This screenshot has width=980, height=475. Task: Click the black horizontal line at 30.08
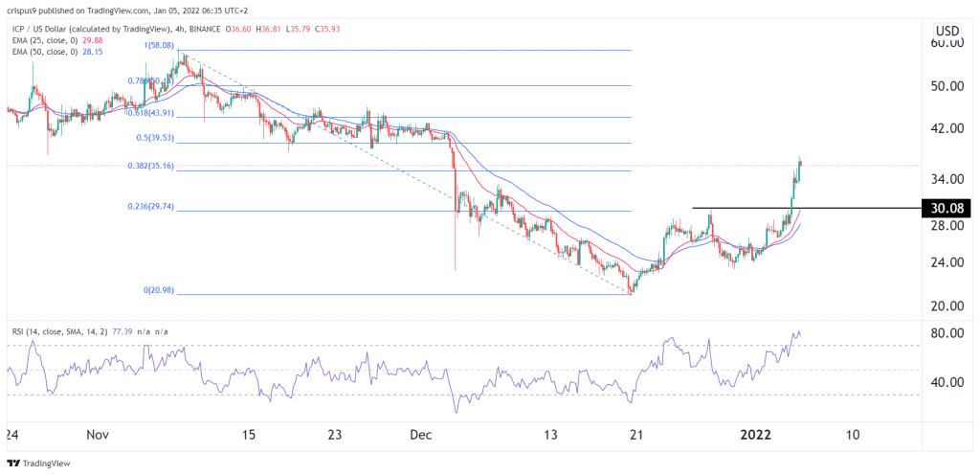click(806, 208)
